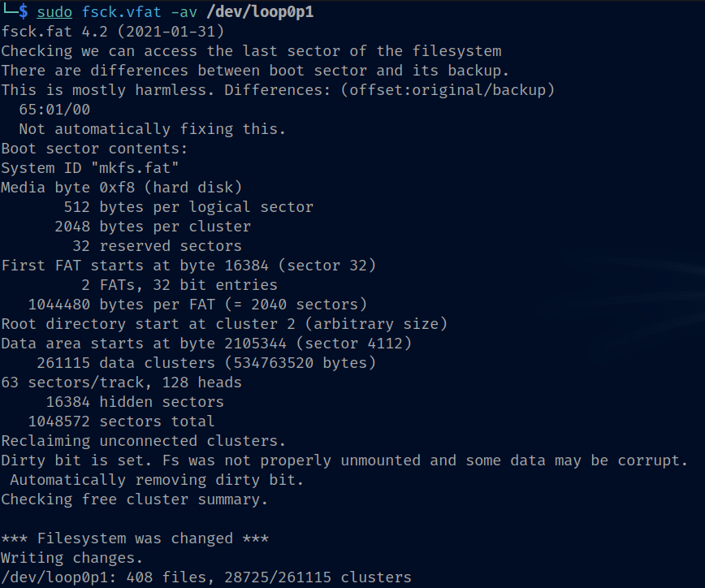Click the 1044480 bytes per FAT line
705x588 pixels.
pos(197,305)
